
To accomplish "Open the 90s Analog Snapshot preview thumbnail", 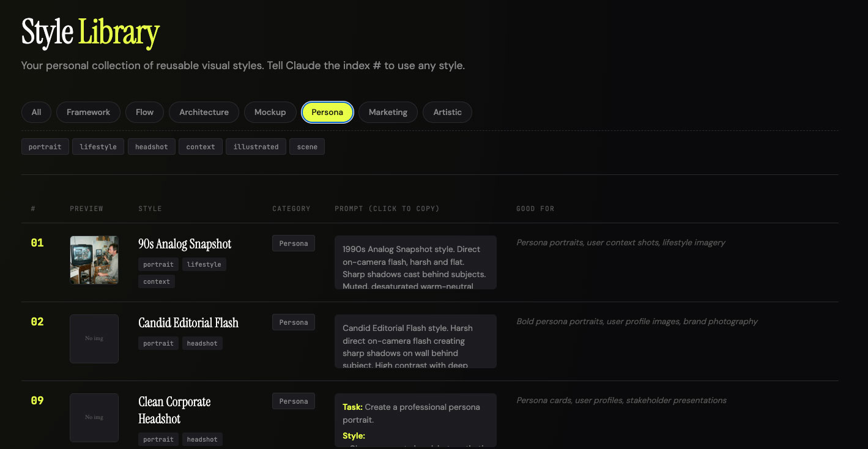I will [x=94, y=260].
